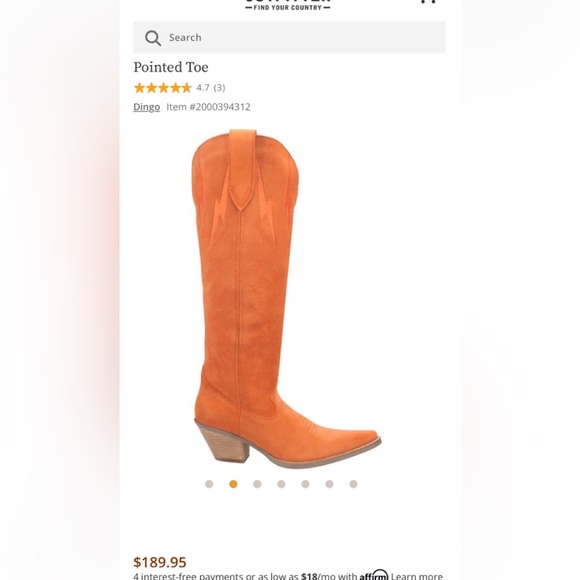Jump to the fourth carousel dot

pos(281,484)
